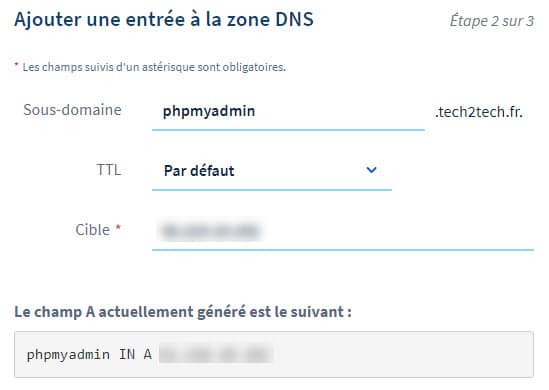Click the generated A record text box
The height and width of the screenshot is (390, 549).
(274, 354)
